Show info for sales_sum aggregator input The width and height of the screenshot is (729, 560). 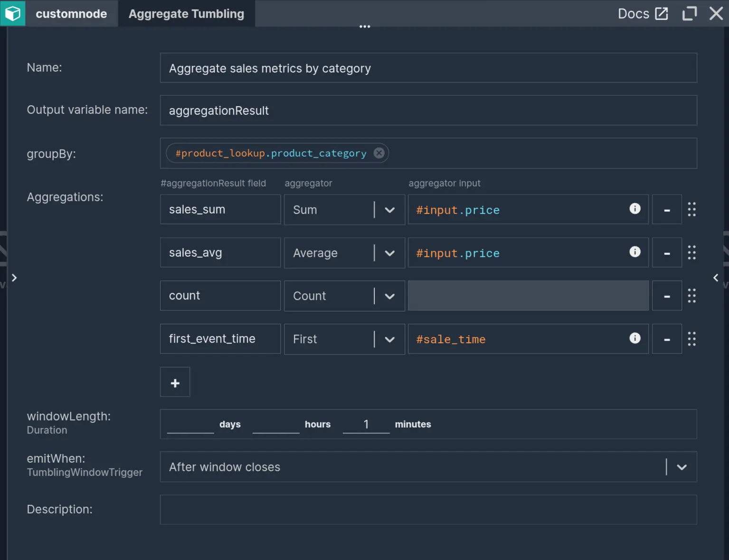pyautogui.click(x=634, y=209)
